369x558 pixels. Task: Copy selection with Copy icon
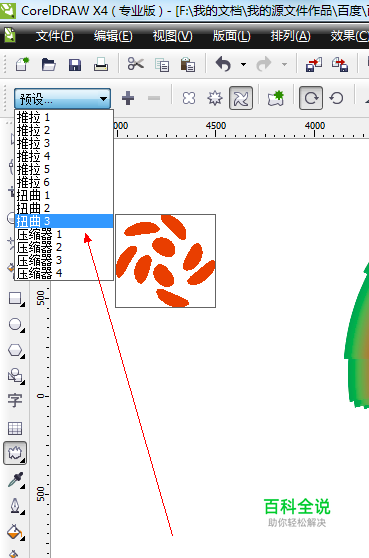point(162,65)
